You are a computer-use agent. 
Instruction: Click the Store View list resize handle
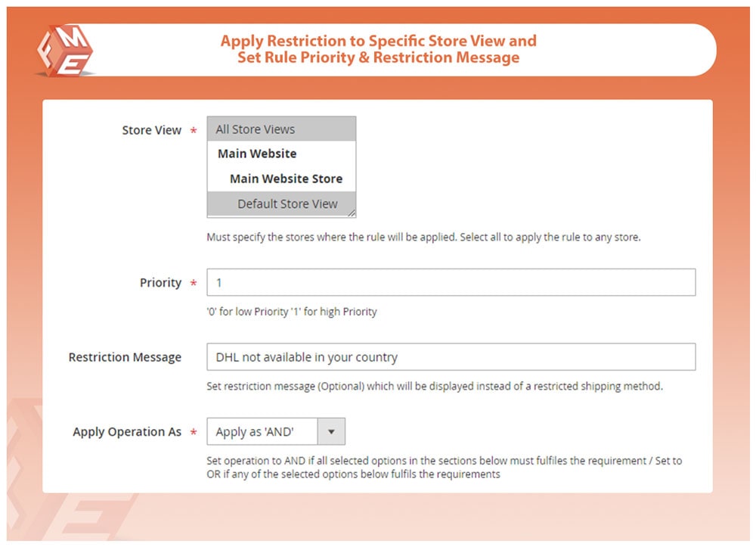(x=352, y=213)
